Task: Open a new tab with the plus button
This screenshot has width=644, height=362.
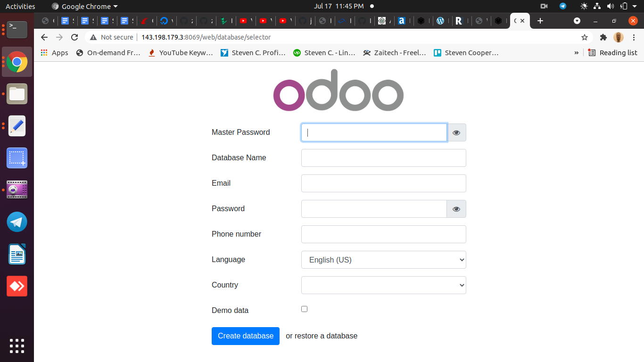Action: [x=540, y=21]
